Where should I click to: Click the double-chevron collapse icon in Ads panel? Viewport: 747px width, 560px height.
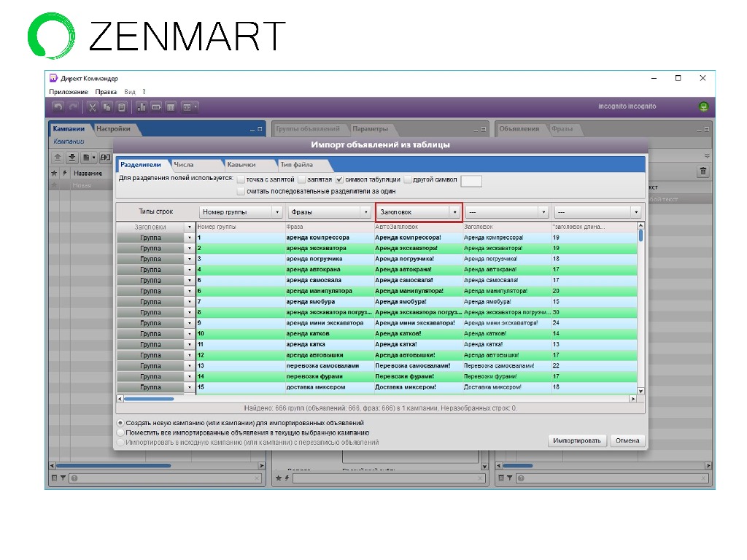coord(707,156)
